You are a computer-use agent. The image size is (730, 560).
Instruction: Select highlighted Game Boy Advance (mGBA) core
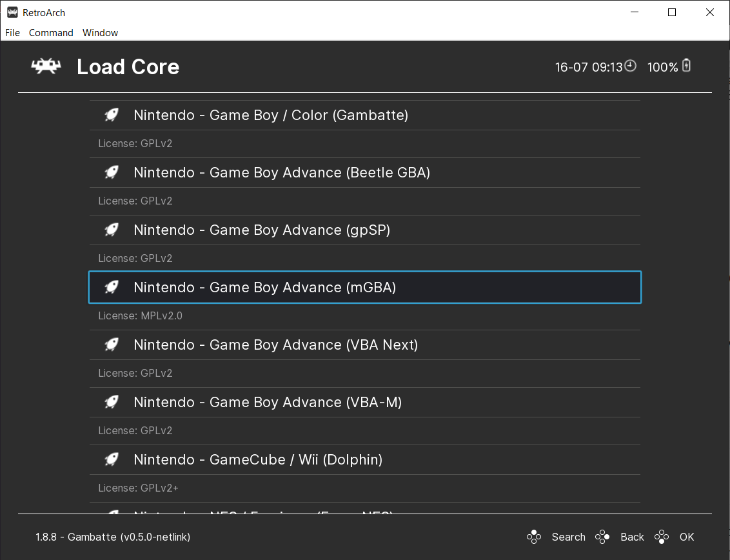coord(365,287)
